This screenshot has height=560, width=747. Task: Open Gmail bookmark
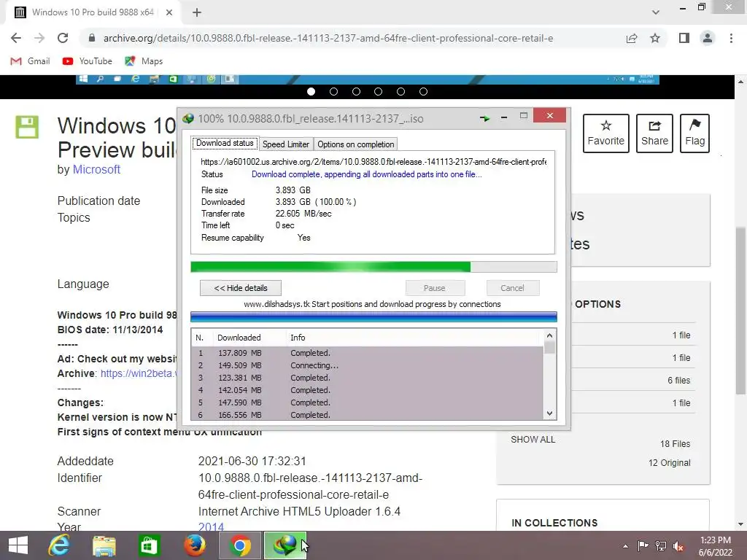(31, 61)
